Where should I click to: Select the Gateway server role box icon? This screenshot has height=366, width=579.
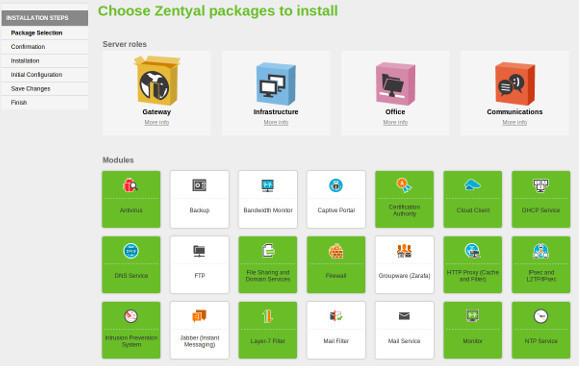(x=157, y=81)
